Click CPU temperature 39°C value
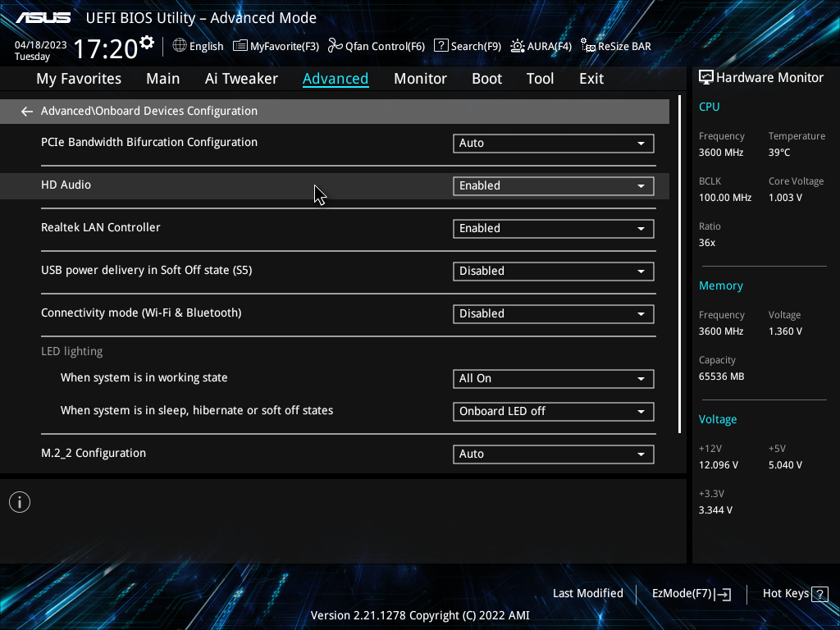Viewport: 840px width, 630px height. [779, 153]
